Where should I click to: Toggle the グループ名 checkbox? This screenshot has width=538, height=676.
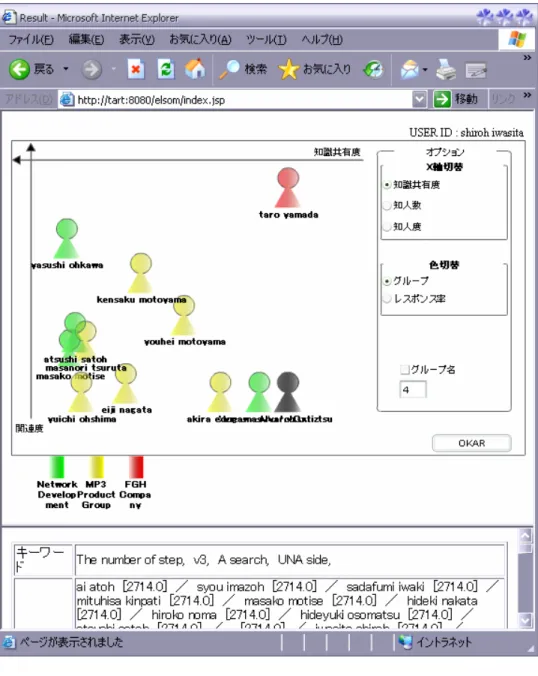(x=404, y=369)
